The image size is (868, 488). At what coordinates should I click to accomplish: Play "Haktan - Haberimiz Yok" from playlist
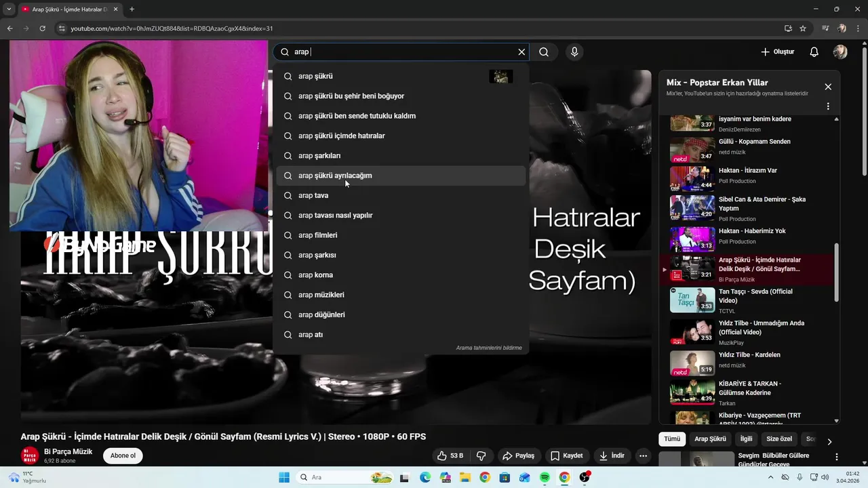[x=746, y=239]
